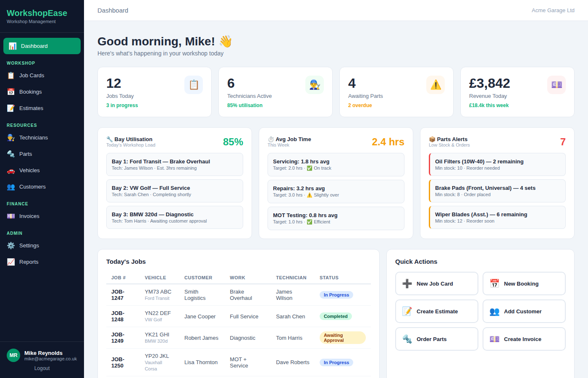
Task: Select the Customers icon in the sidebar
Action: (11, 186)
